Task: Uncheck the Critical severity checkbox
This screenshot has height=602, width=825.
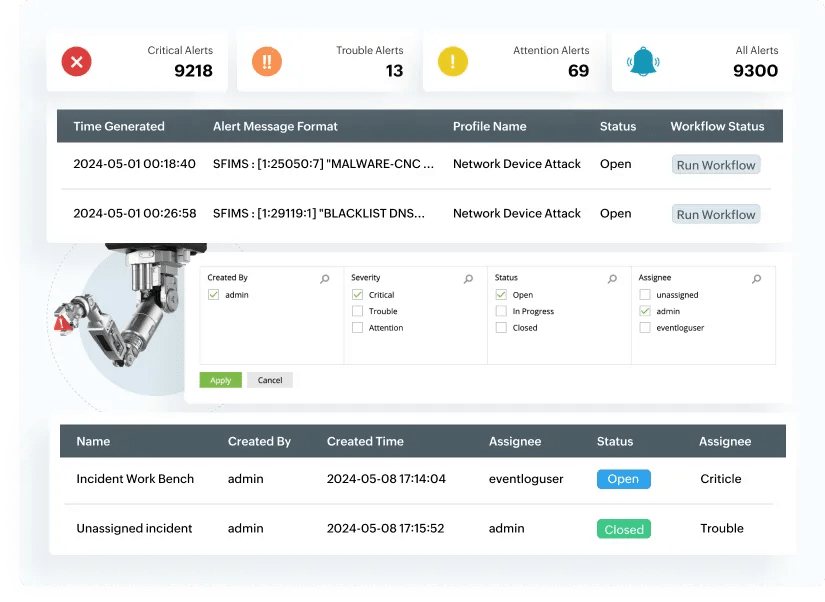Action: point(357,295)
